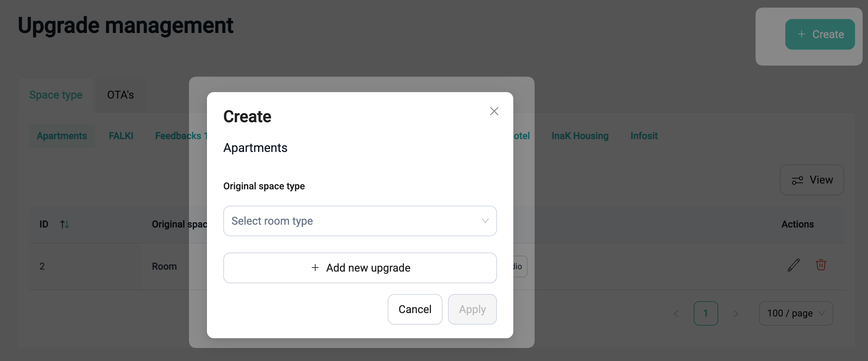Click the Apply button
This screenshot has width=868, height=361.
(x=472, y=309)
